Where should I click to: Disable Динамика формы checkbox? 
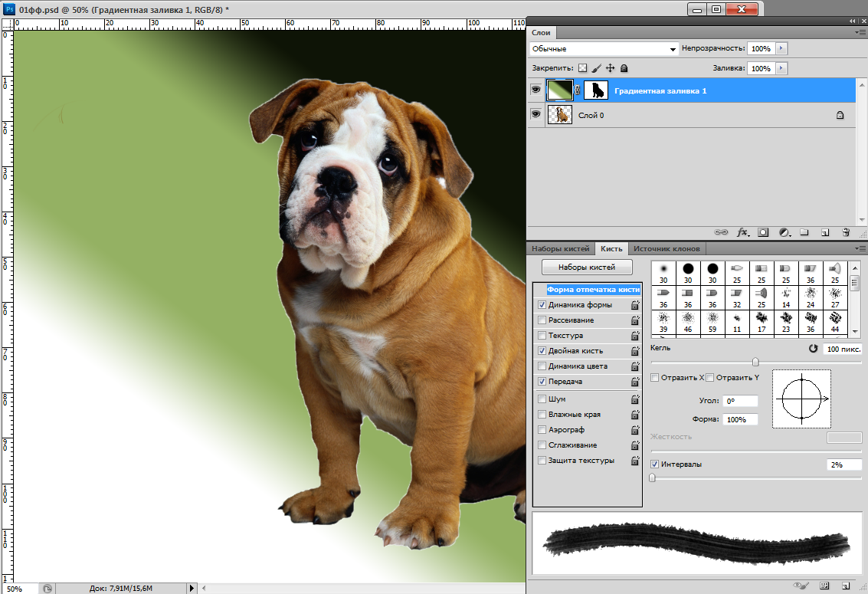pos(542,304)
